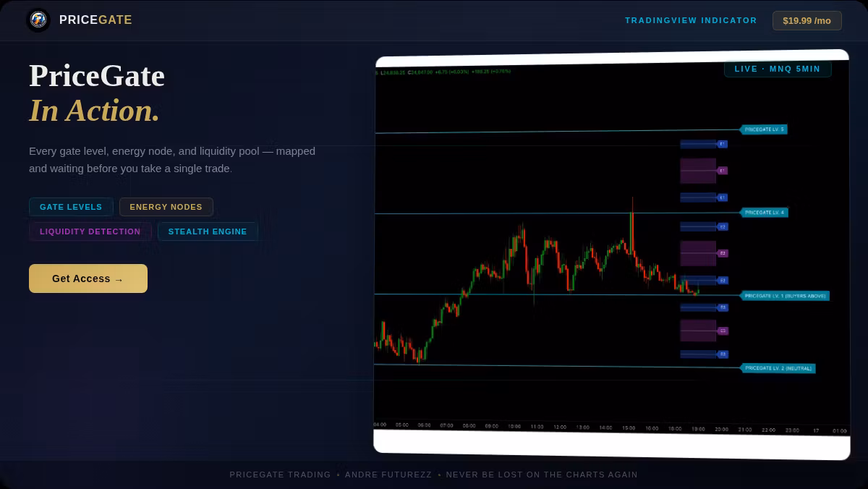Click the $19.99 /mo price button
This screenshot has height=489, width=868.
pos(807,20)
